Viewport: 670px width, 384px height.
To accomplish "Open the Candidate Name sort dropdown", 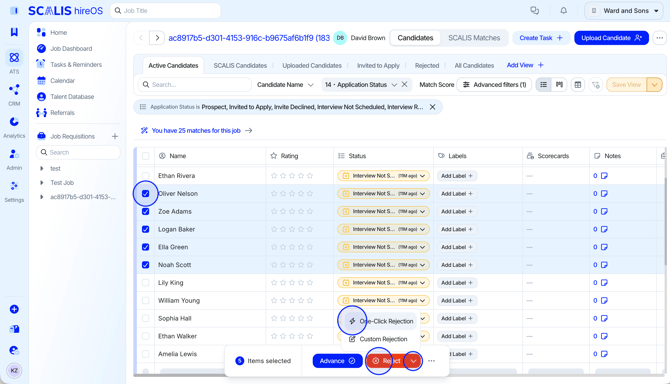I will 285,85.
